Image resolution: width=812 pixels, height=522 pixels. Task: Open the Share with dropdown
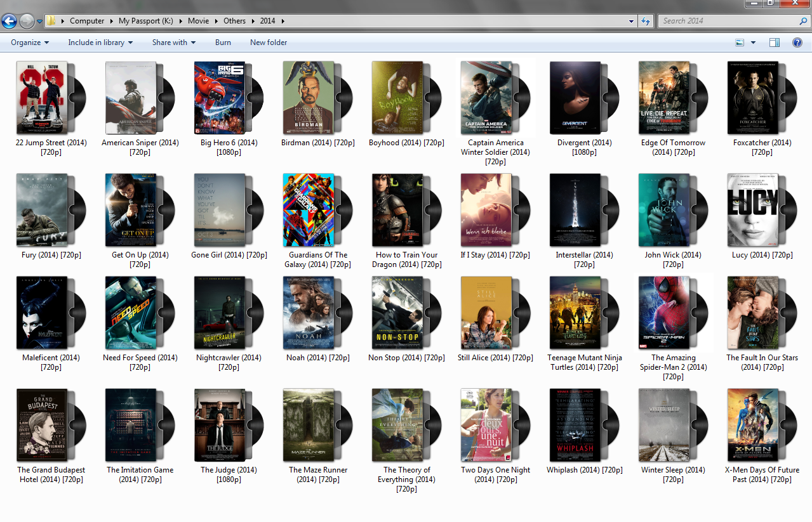click(173, 42)
